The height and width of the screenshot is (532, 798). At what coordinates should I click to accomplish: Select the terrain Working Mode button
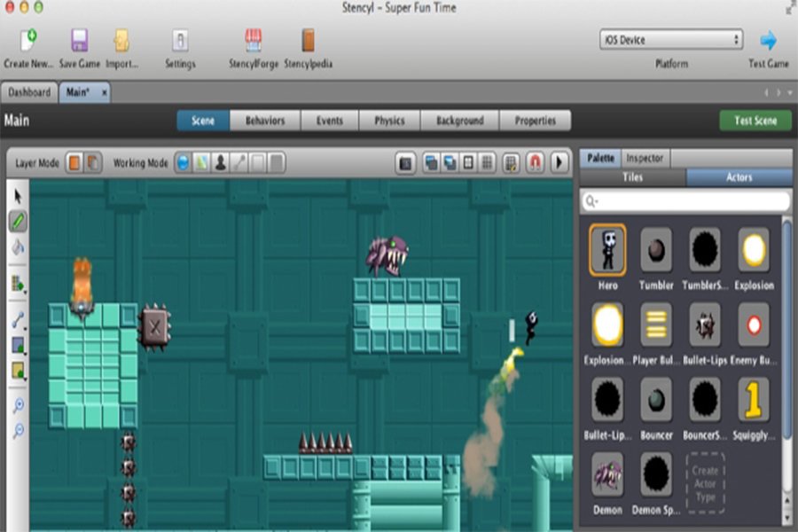pyautogui.click(x=201, y=163)
